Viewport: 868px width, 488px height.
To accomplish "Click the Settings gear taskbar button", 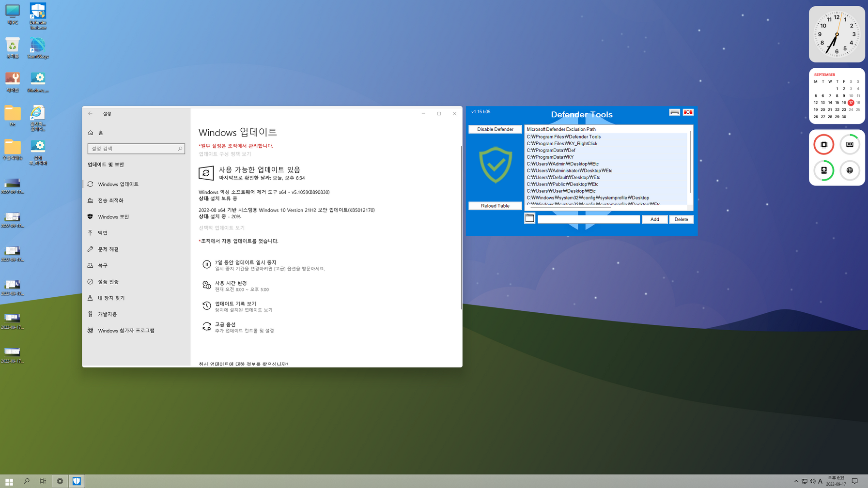I will click(60, 481).
